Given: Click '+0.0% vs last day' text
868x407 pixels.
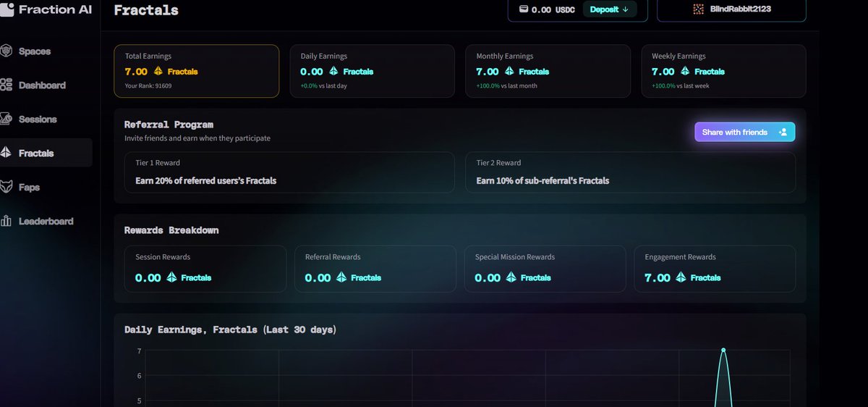Looking at the screenshot, I should pyautogui.click(x=325, y=85).
